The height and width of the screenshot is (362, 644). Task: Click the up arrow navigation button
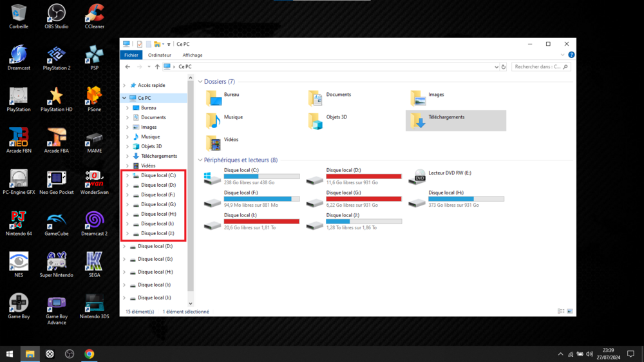[x=157, y=67]
